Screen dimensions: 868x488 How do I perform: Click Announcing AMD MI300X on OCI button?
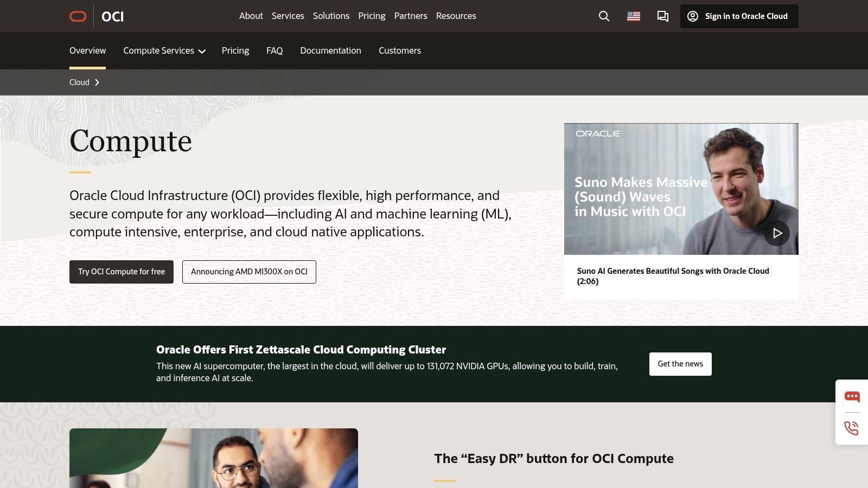[x=249, y=272]
